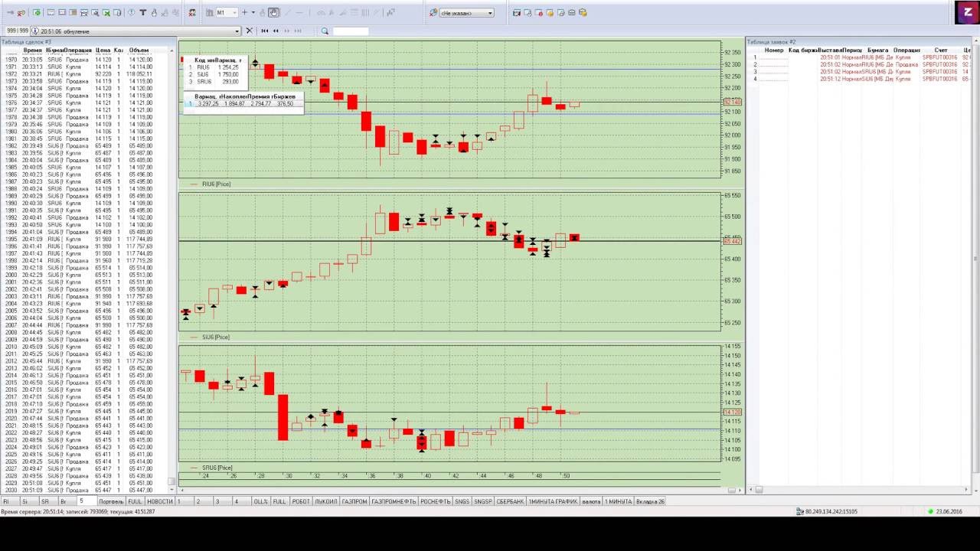Screen dimensions: 980x551
Task: Expand the message history dropdown showing 20:51:06
Action: [x=237, y=31]
